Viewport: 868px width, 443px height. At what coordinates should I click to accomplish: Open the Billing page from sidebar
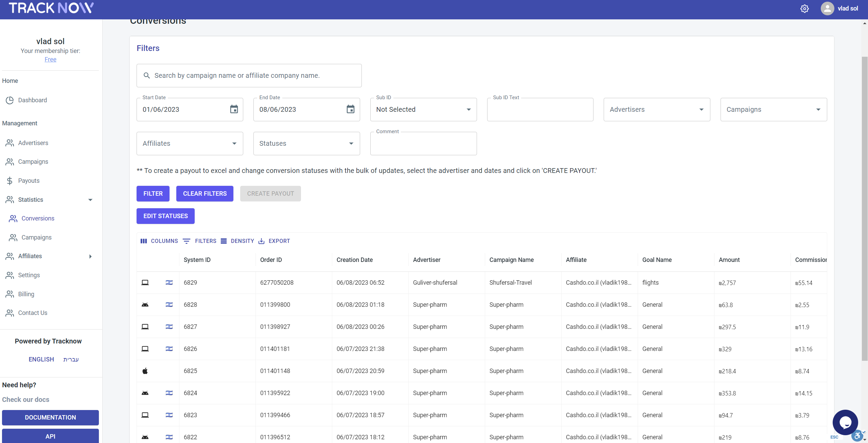pyautogui.click(x=26, y=294)
